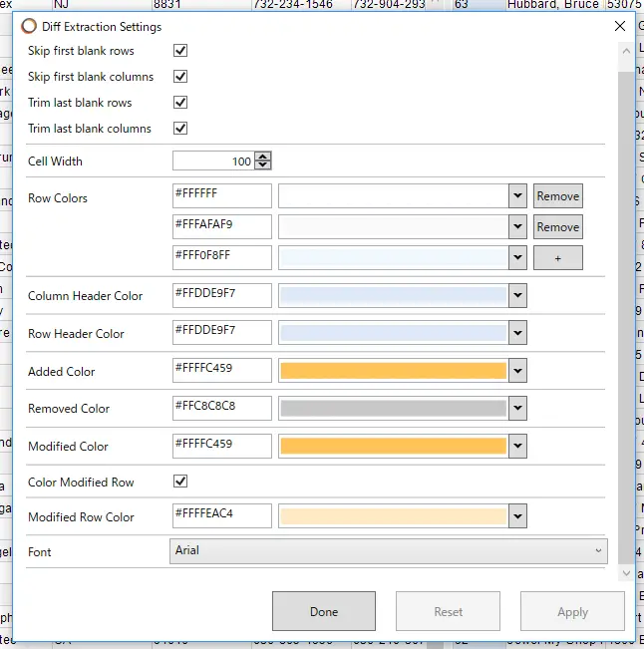Screen dimensions: 644x649
Task: Toggle Trim last blank columns checkbox
Action: [180, 129]
